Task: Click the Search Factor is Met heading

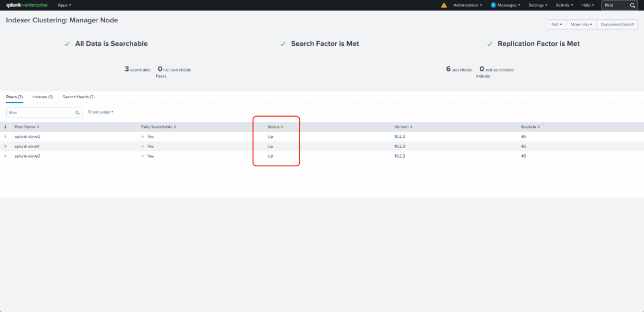Action: (x=325, y=43)
